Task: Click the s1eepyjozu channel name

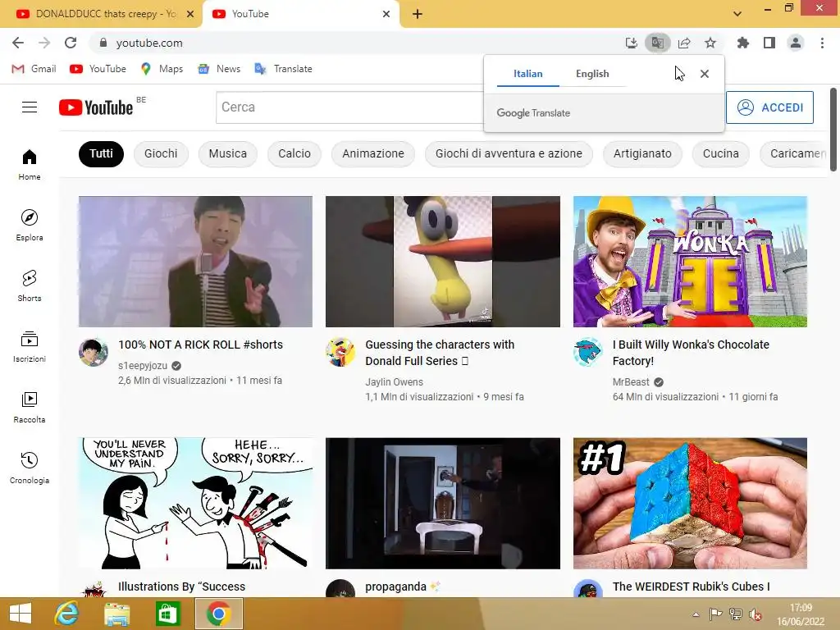Action: [143, 365]
